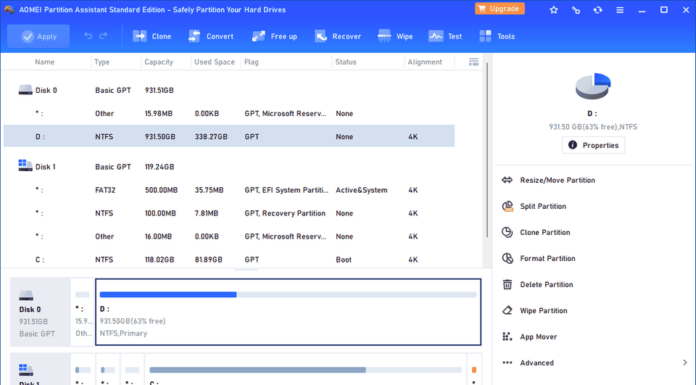Redo the pending operation
The image size is (696, 385).
coord(103,36)
